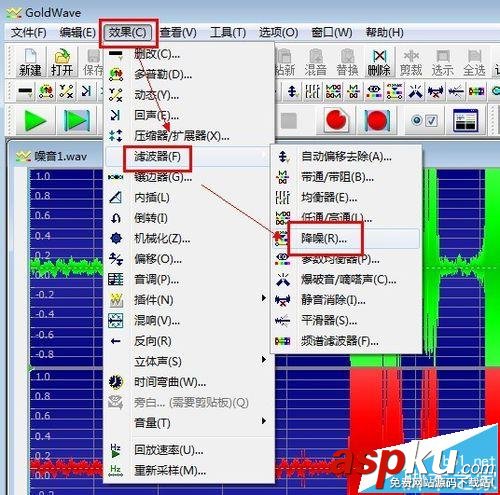Click the pop/click filter icon in the effects toolbar
Screen dimensions: 500x495
[x=415, y=91]
